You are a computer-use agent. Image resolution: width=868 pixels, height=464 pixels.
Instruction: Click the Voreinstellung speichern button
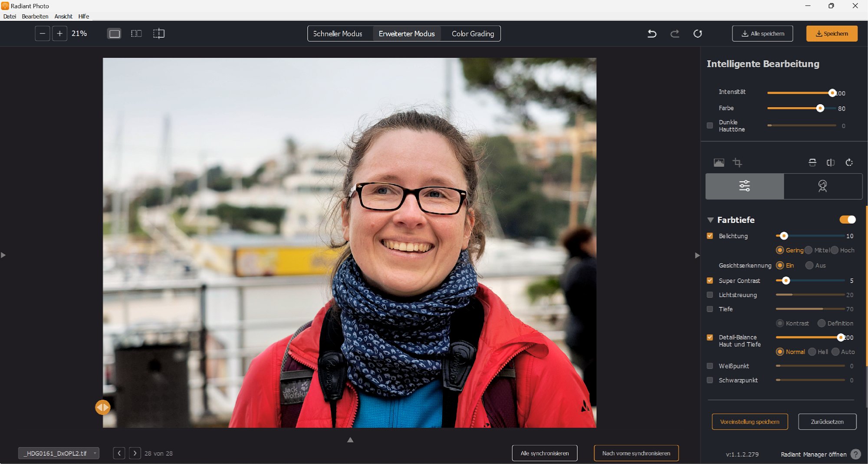(x=750, y=421)
